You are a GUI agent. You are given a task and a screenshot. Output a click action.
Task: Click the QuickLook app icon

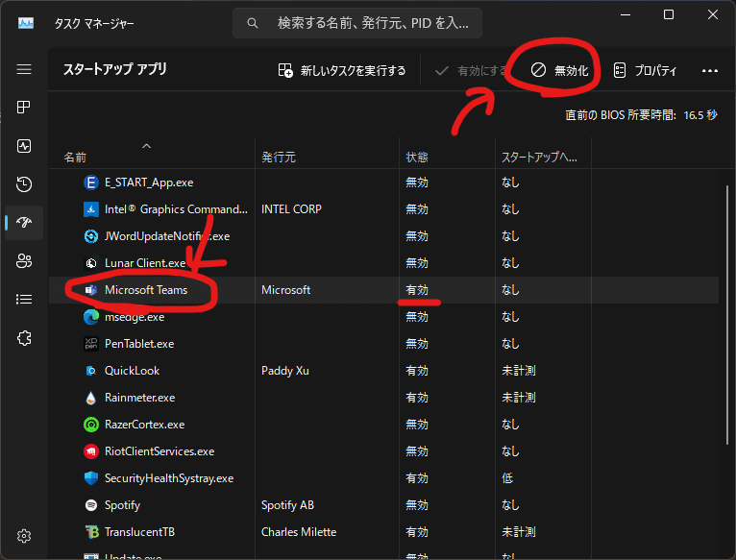tap(91, 371)
